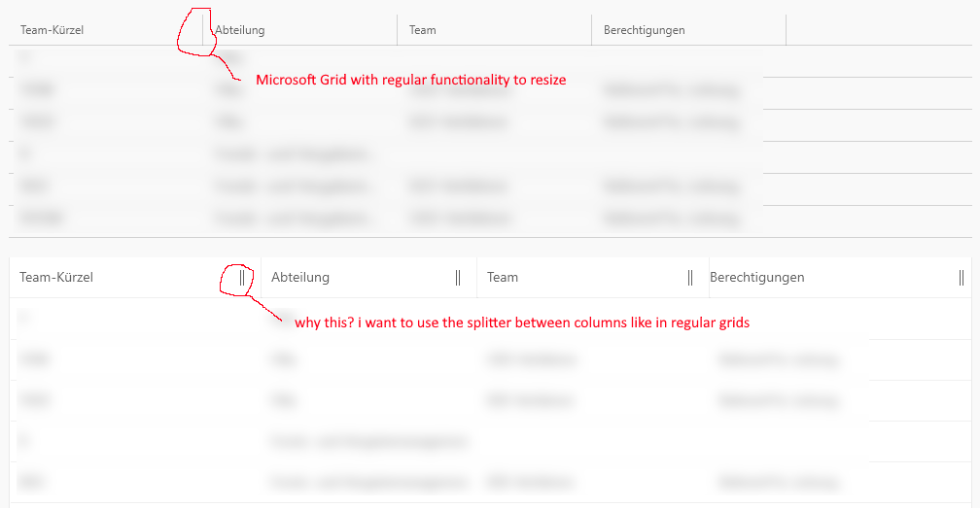
Task: Click the Abteilung header in lower grid
Action: click(x=300, y=278)
